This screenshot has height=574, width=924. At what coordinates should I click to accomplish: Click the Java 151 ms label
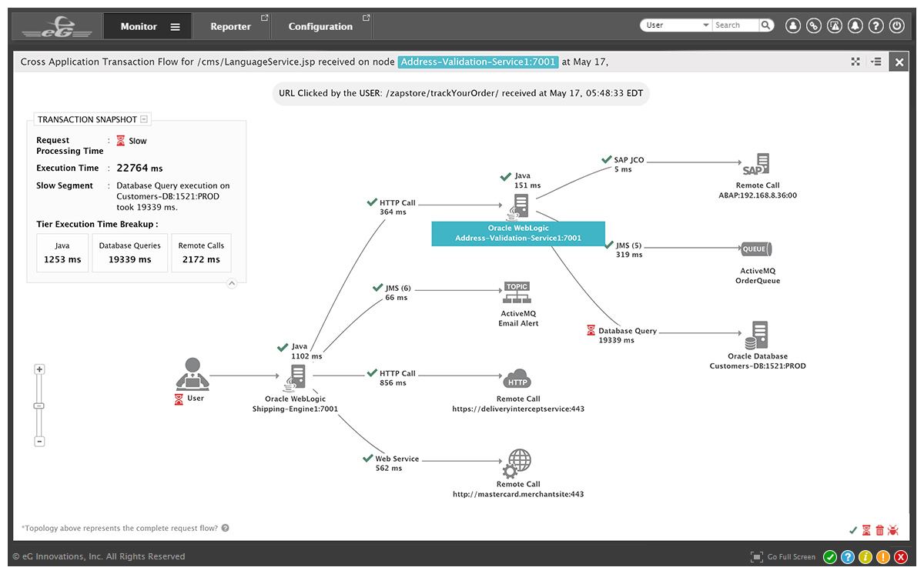click(x=527, y=181)
